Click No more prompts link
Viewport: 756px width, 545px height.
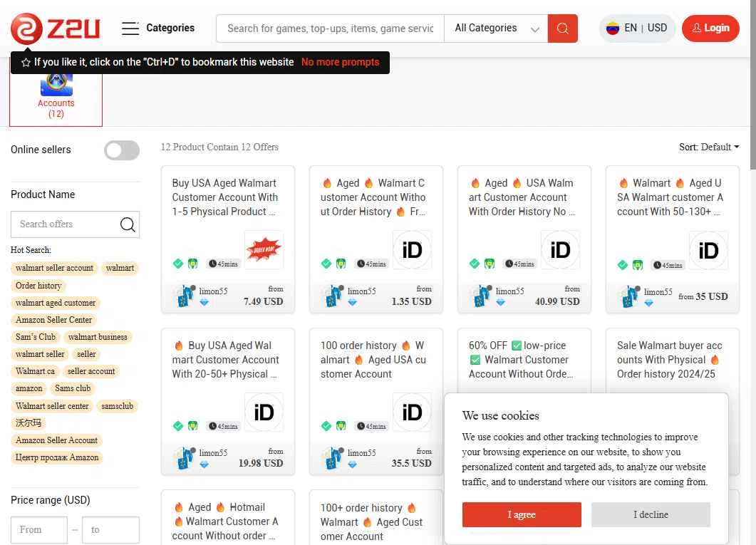coord(341,62)
